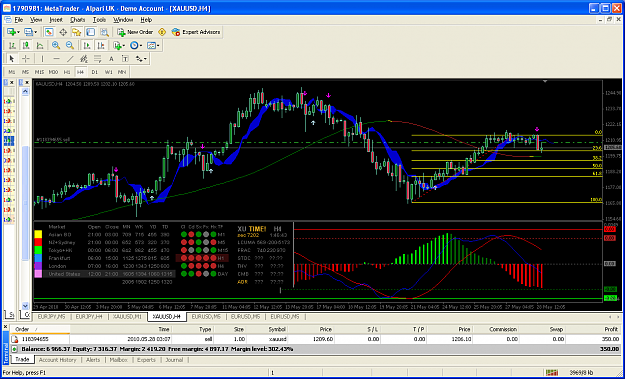Switch to the EURJPY,H4 chart tab
625x379 pixels.
coord(90,317)
